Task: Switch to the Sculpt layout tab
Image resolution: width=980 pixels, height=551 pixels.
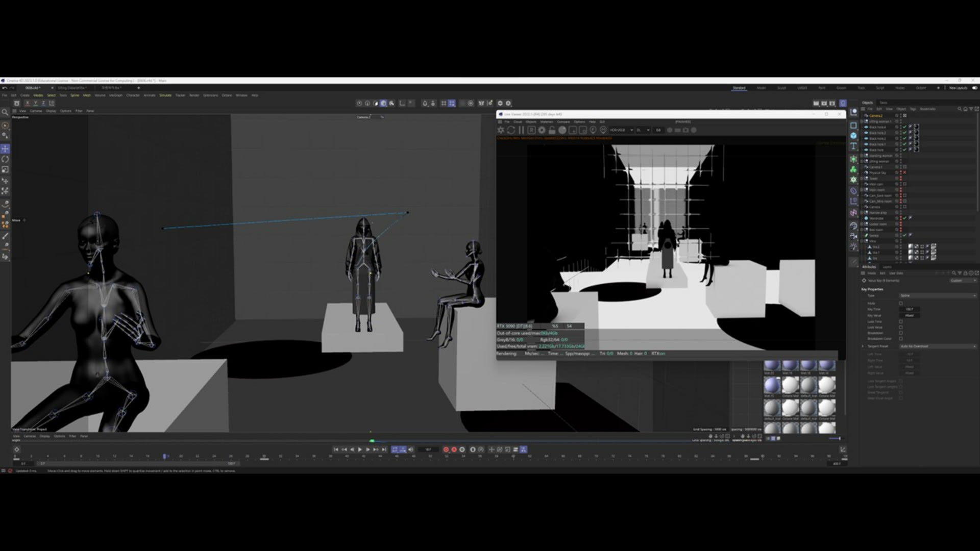Action: pyautogui.click(x=781, y=88)
